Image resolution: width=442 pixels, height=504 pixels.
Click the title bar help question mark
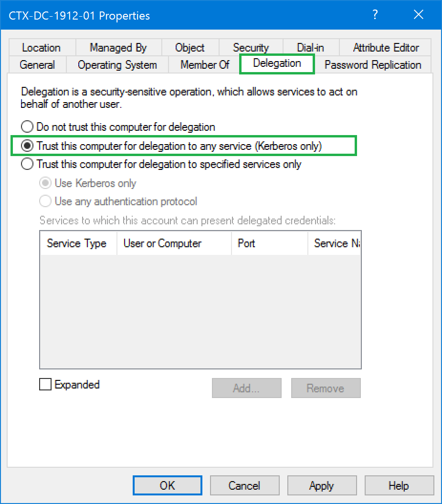(x=375, y=15)
